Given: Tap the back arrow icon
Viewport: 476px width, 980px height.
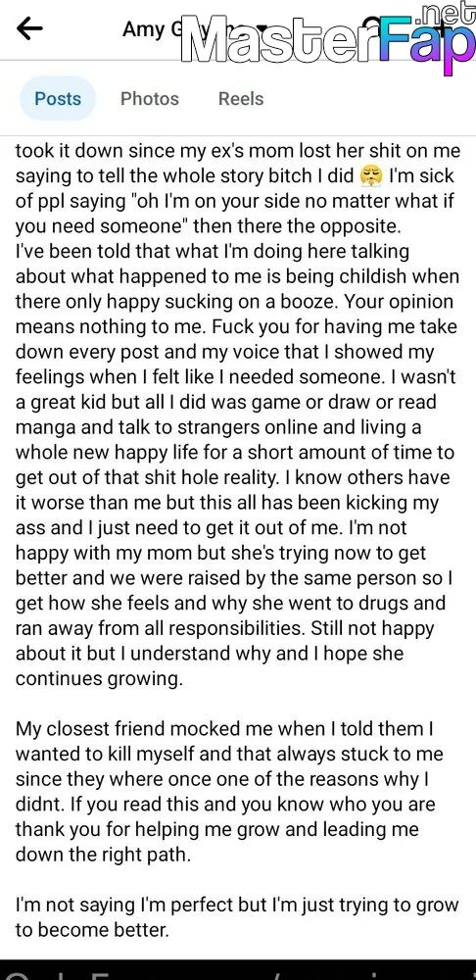Looking at the screenshot, I should coord(29,28).
